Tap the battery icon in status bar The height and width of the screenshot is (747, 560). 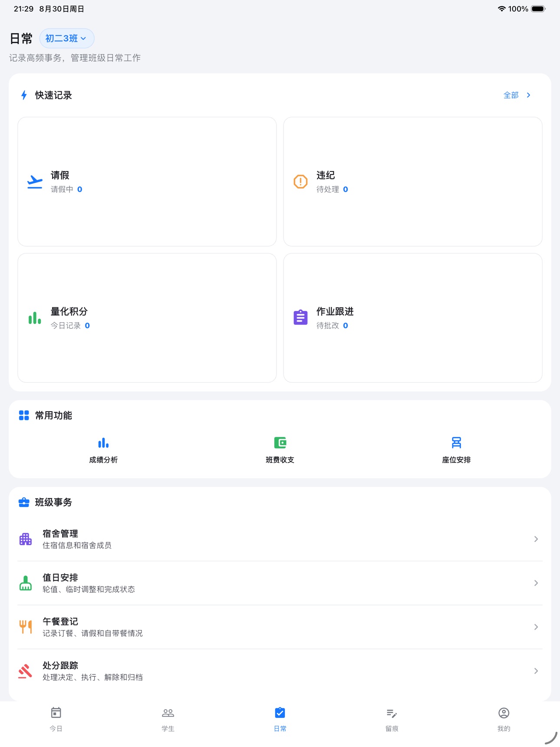pyautogui.click(x=538, y=9)
